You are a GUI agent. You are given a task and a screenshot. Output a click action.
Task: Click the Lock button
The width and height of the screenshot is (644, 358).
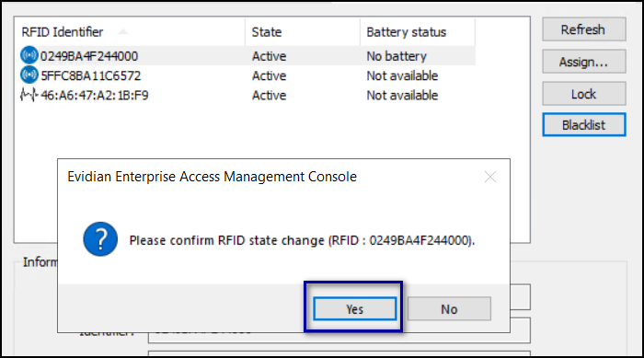[583, 94]
